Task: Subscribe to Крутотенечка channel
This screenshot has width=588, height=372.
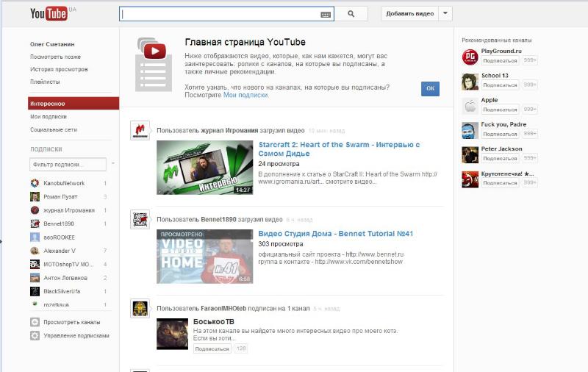Action: pos(501,182)
